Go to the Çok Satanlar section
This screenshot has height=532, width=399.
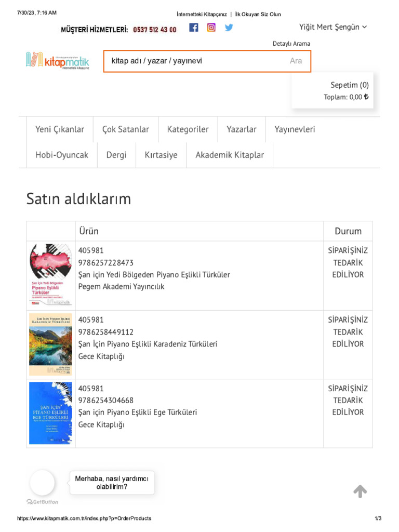125,129
